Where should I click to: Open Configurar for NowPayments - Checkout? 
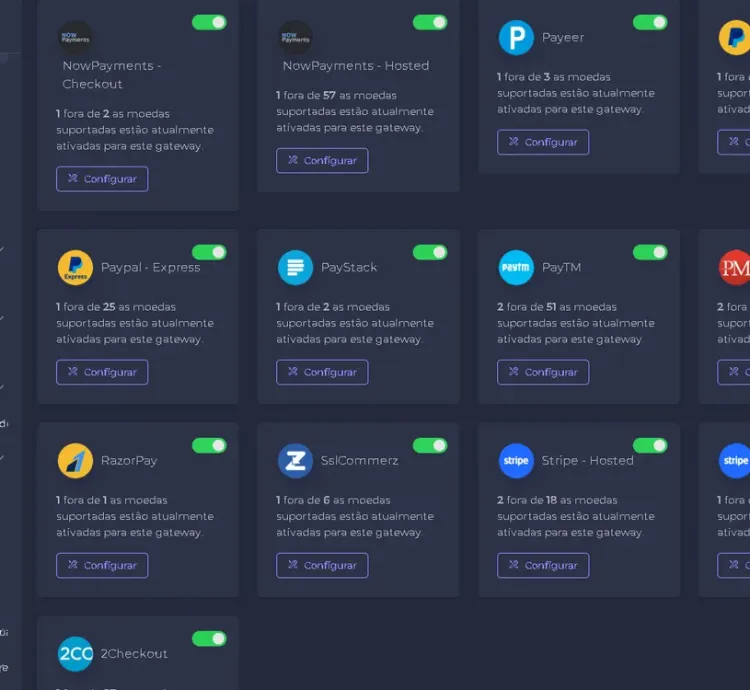(102, 179)
